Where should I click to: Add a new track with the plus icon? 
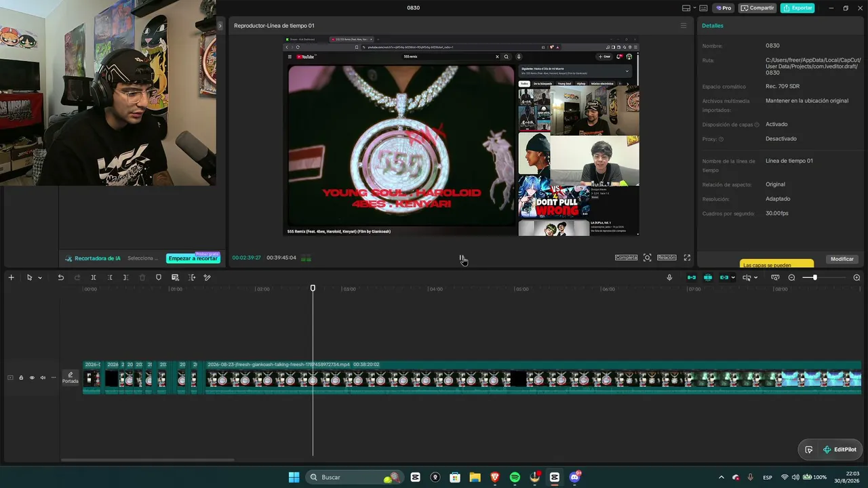point(11,277)
